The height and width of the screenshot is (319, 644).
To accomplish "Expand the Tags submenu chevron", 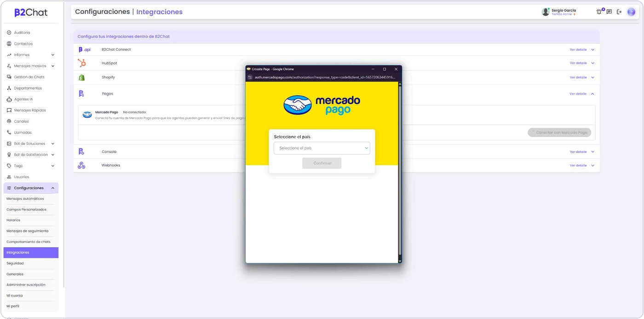I will coord(53,166).
